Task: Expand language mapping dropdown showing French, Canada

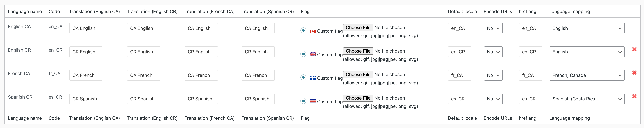Action: (x=587, y=75)
